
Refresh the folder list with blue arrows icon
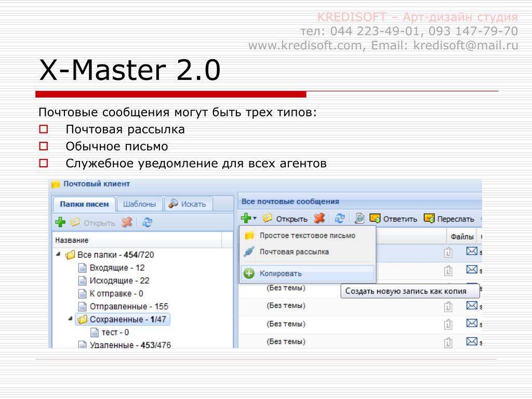147,222
